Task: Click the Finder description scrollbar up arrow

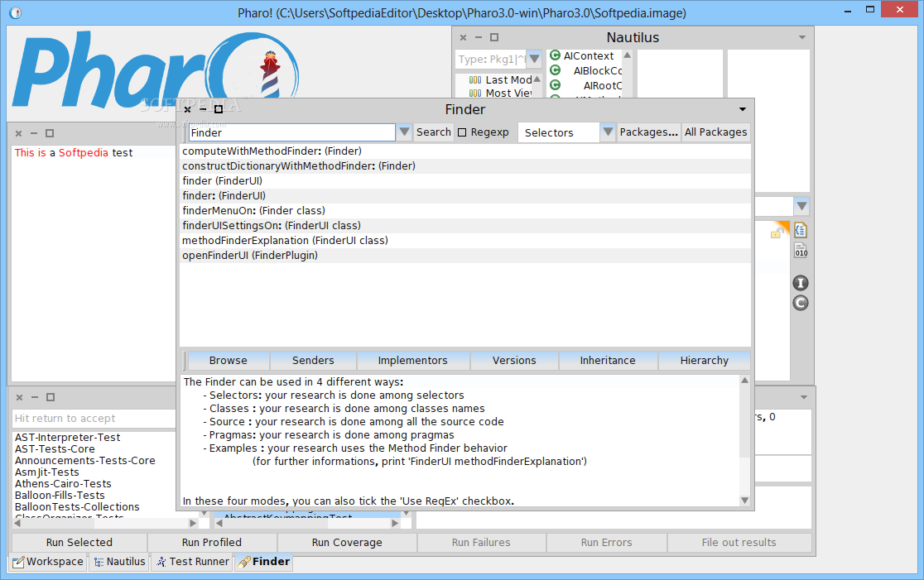Action: click(x=745, y=381)
